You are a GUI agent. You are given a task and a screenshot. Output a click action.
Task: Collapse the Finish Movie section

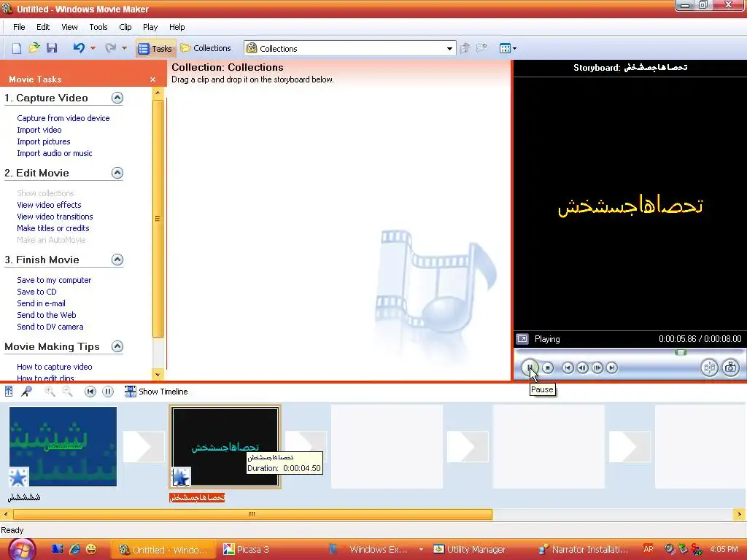pyautogui.click(x=117, y=260)
